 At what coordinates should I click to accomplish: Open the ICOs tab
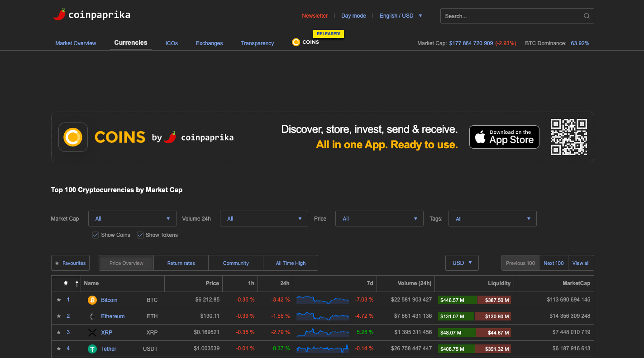click(172, 43)
